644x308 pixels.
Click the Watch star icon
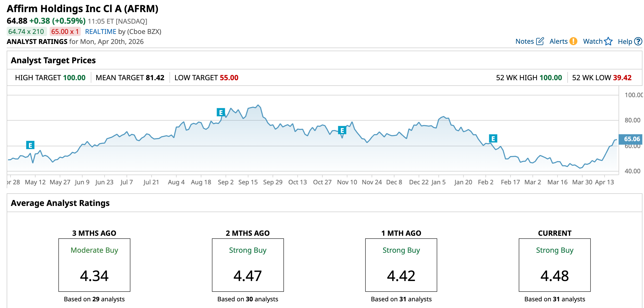pyautogui.click(x=608, y=41)
